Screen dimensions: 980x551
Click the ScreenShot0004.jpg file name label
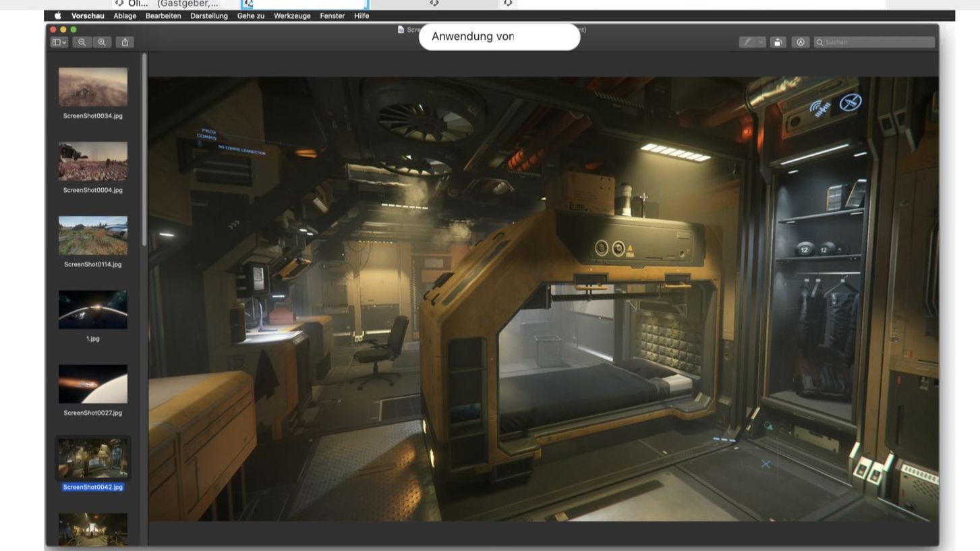click(93, 190)
